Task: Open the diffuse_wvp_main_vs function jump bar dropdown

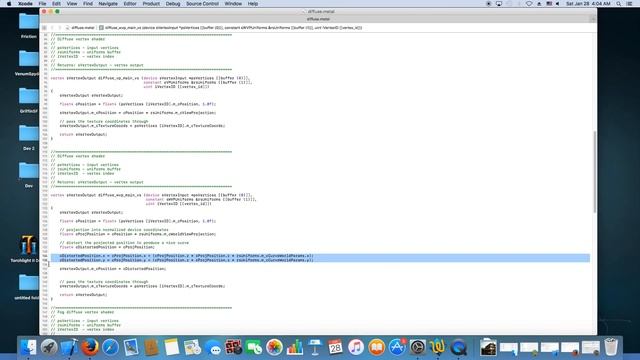Action: [x=230, y=28]
